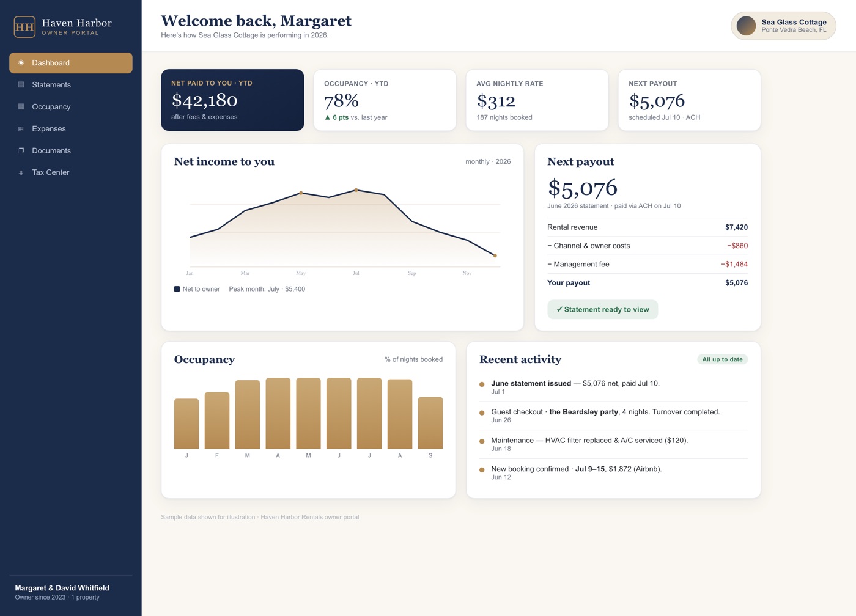Click the June statement bullet dot
Viewport: 856px width, 616px height.
click(x=482, y=384)
